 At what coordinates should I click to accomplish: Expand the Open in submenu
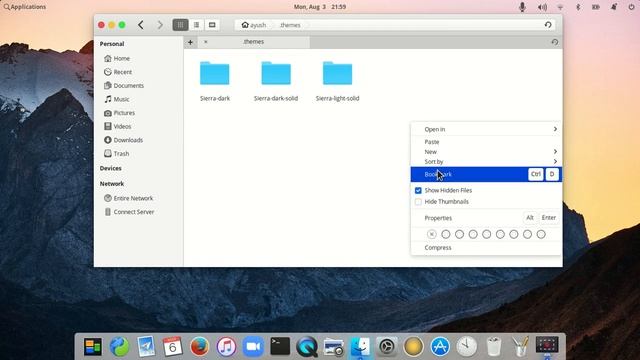[486, 129]
